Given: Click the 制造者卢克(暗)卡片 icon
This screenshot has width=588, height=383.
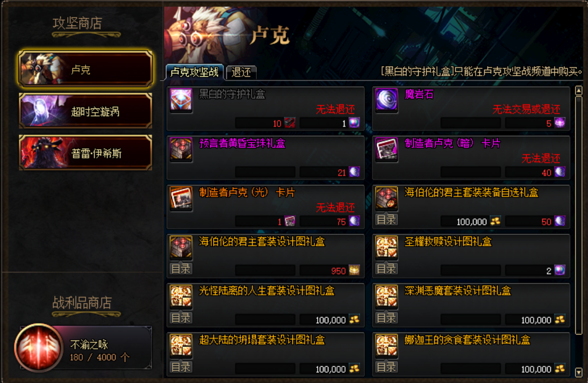Looking at the screenshot, I should pyautogui.click(x=386, y=149).
